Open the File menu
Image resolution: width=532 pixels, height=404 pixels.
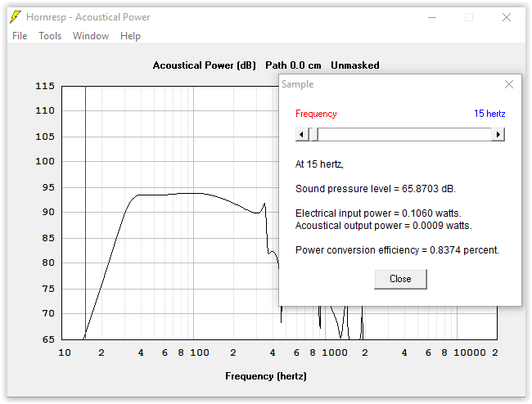tap(20, 36)
